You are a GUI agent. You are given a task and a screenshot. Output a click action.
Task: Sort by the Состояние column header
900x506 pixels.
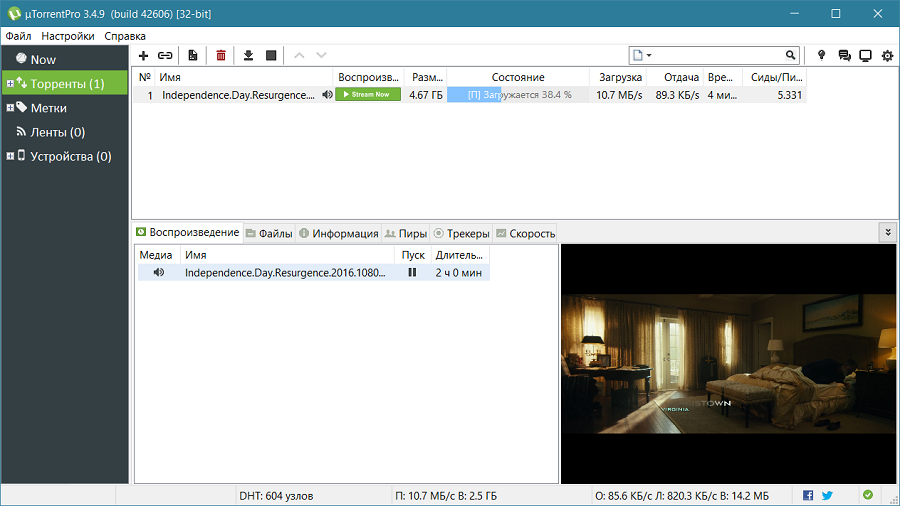[518, 77]
